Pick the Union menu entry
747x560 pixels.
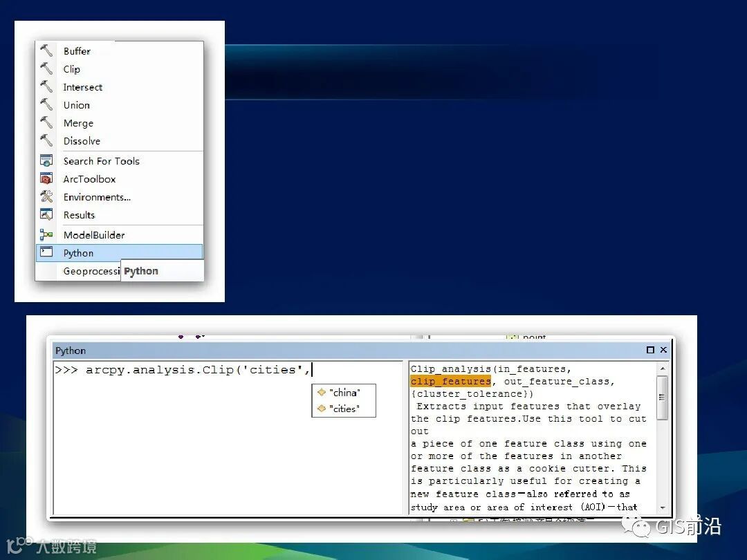[x=120, y=105]
